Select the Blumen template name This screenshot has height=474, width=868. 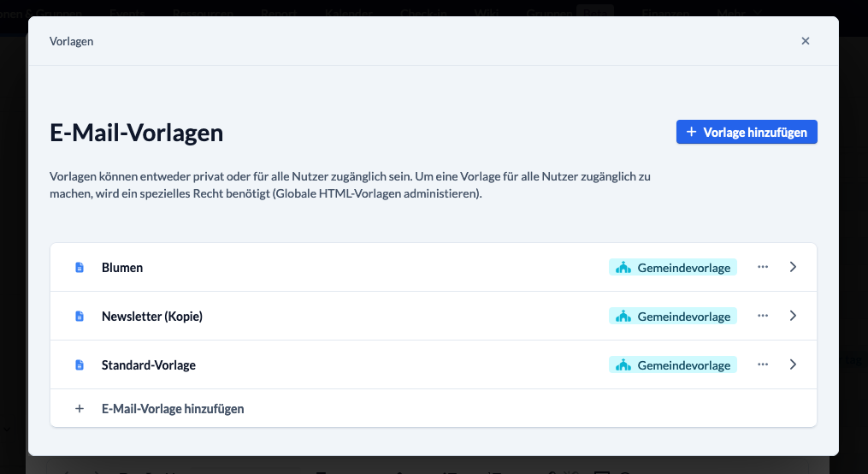click(122, 268)
